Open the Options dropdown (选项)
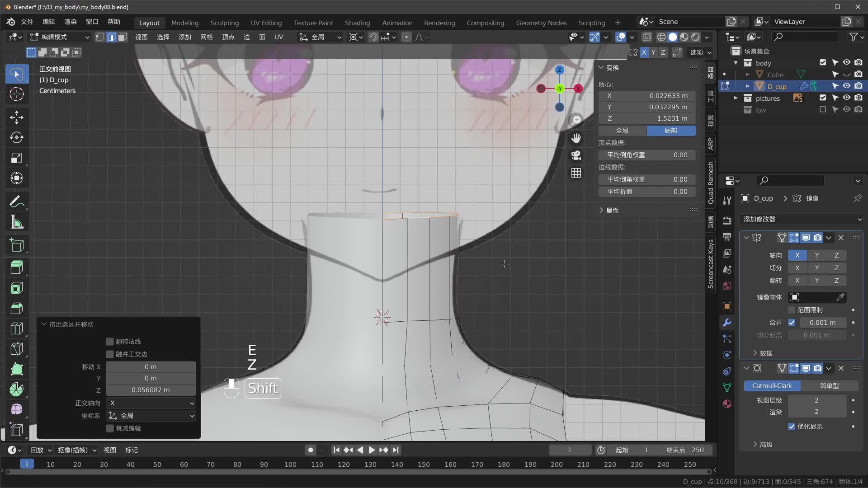 pos(700,52)
